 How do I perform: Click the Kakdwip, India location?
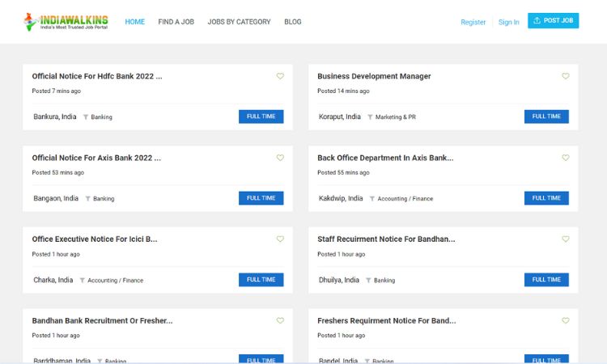click(341, 198)
